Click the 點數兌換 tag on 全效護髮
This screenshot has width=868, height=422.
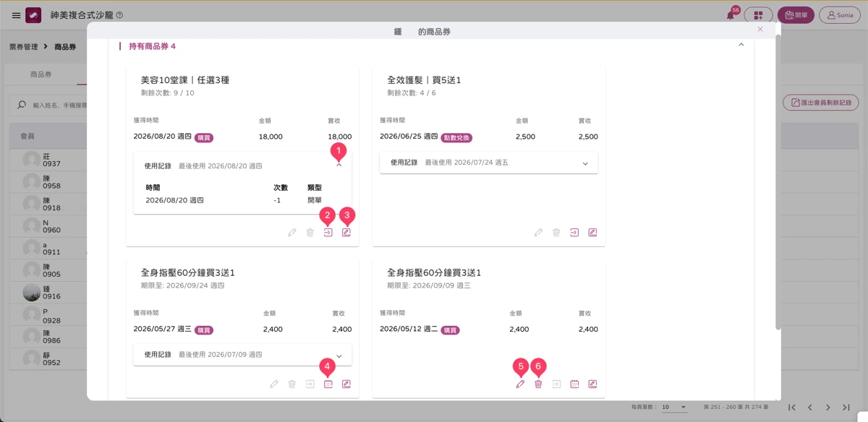click(456, 137)
